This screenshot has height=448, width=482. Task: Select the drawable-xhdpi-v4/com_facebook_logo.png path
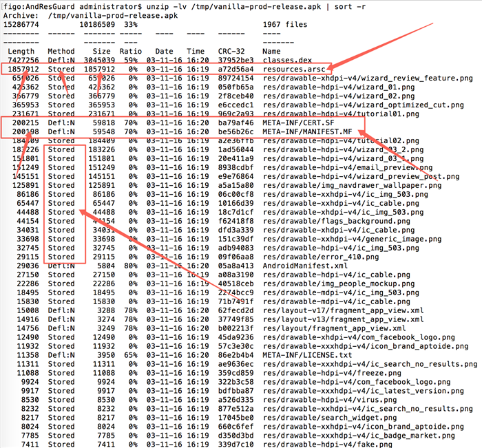(359, 337)
